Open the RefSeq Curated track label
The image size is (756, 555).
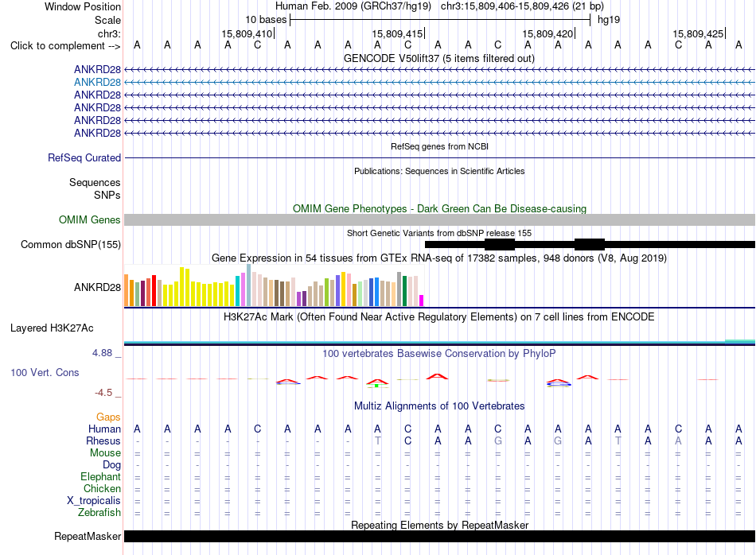tap(84, 157)
